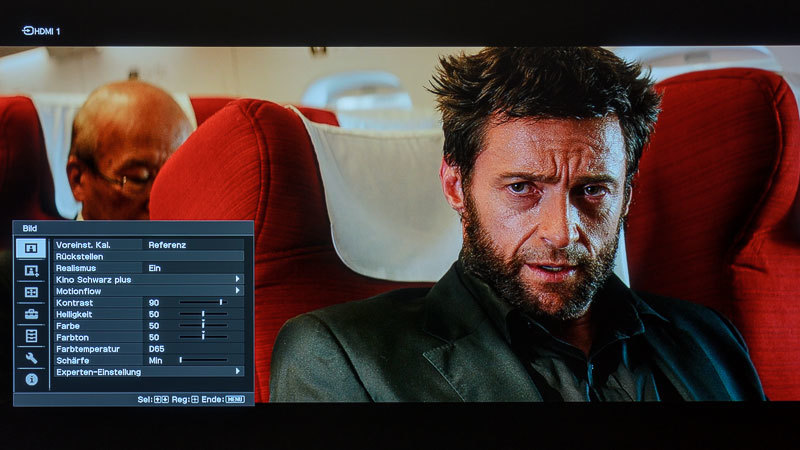Viewport: 800px width, 450px height.
Task: Click the HDMI 1 input source icon
Action: 28,31
